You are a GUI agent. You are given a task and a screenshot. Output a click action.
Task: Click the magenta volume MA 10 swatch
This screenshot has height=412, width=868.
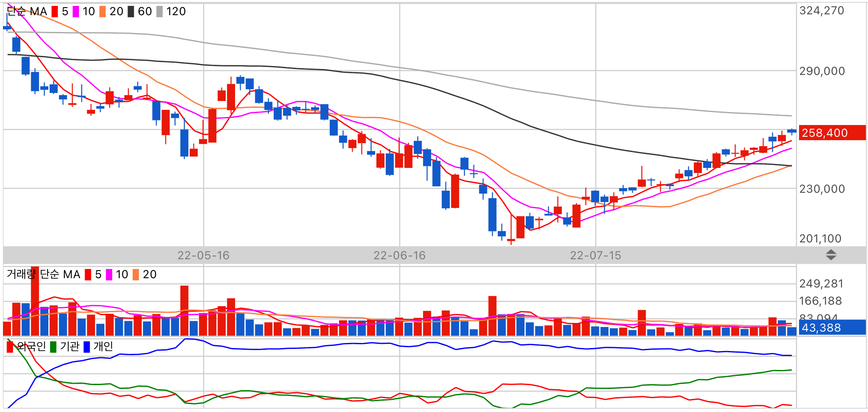click(109, 275)
